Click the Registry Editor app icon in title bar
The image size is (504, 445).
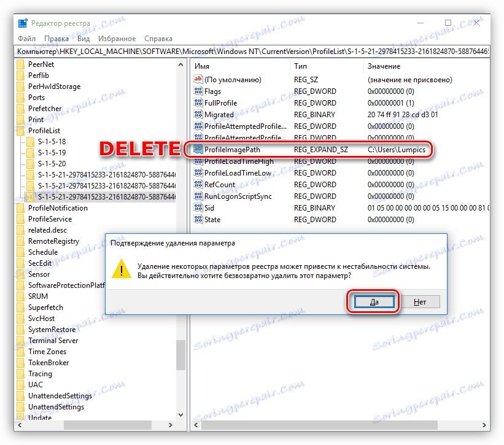point(23,23)
